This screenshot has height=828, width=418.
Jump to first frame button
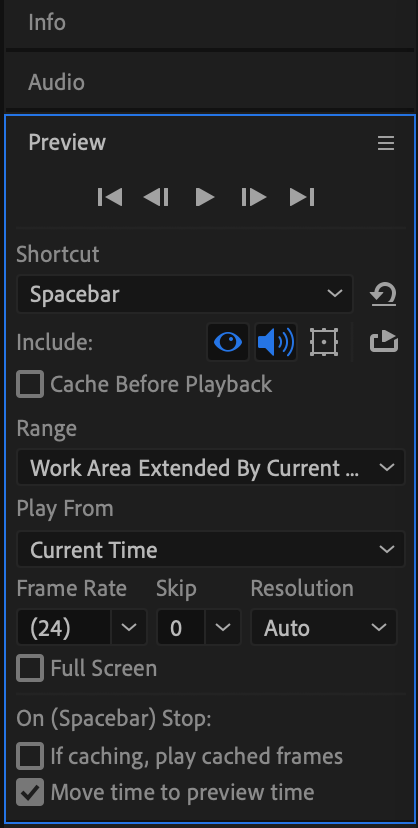click(110, 197)
